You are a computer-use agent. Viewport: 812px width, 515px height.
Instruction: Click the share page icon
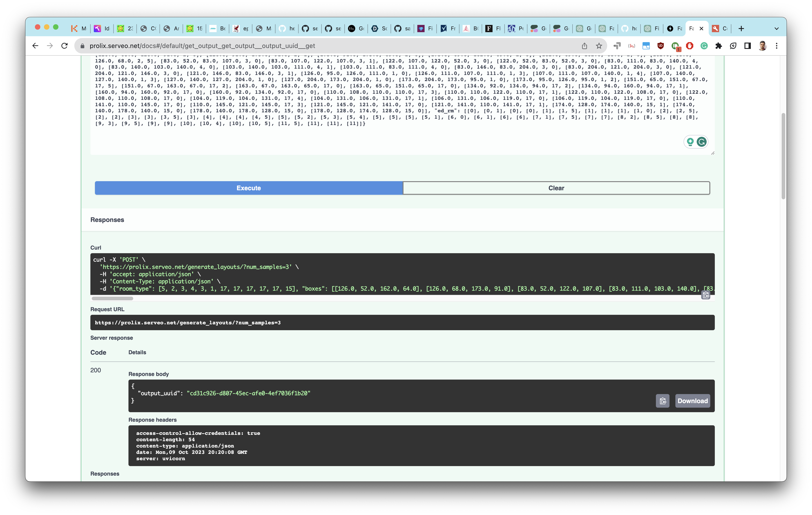click(584, 46)
